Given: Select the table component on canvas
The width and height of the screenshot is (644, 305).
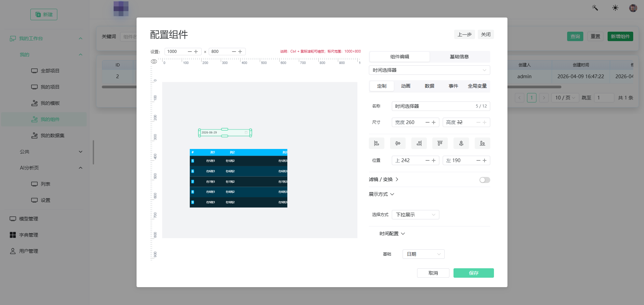Looking at the screenshot, I should [x=238, y=178].
